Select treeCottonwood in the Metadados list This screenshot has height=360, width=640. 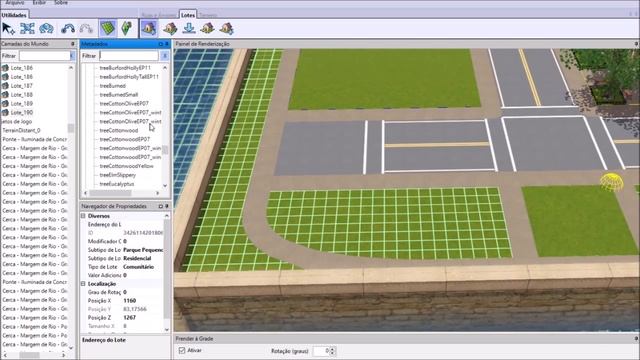tap(119, 131)
